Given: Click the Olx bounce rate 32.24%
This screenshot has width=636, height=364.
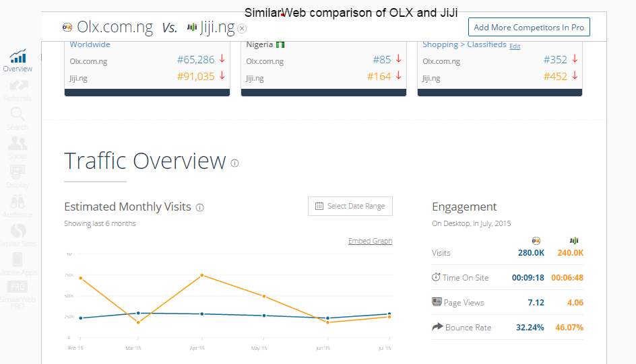Looking at the screenshot, I should (x=530, y=327).
